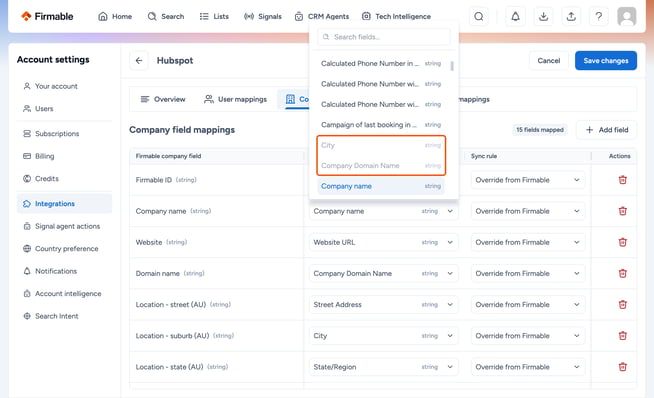Select Company name option in dropdown list

pos(381,186)
